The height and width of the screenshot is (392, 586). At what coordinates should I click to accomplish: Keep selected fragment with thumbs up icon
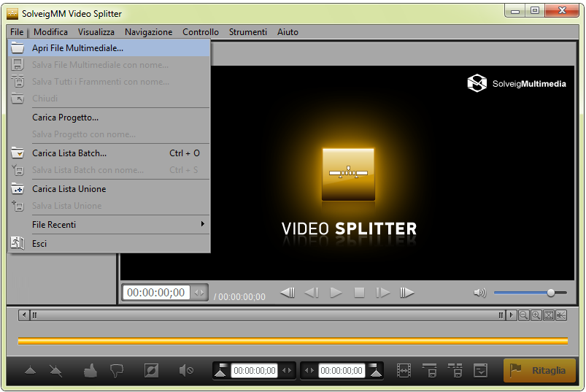[x=90, y=371]
